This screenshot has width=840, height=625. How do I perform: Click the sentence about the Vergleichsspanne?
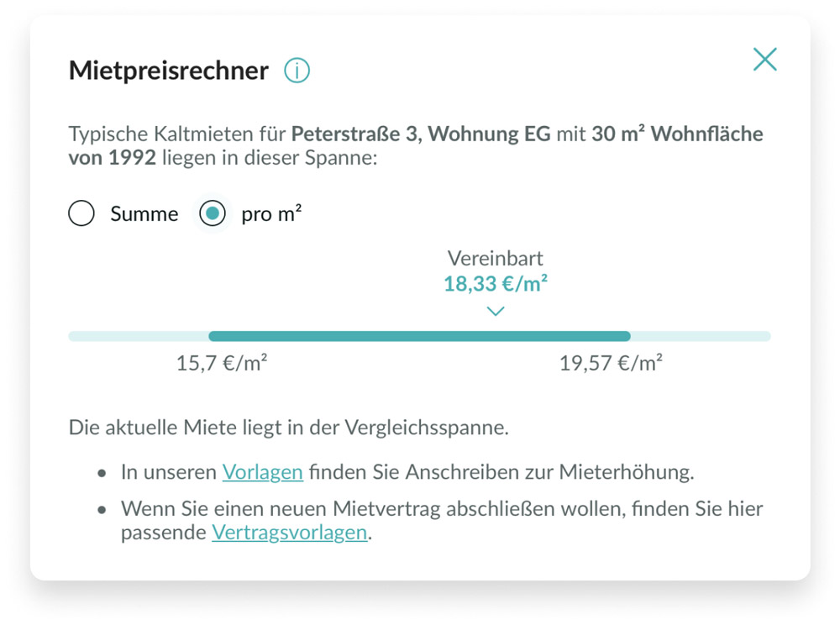click(x=289, y=428)
